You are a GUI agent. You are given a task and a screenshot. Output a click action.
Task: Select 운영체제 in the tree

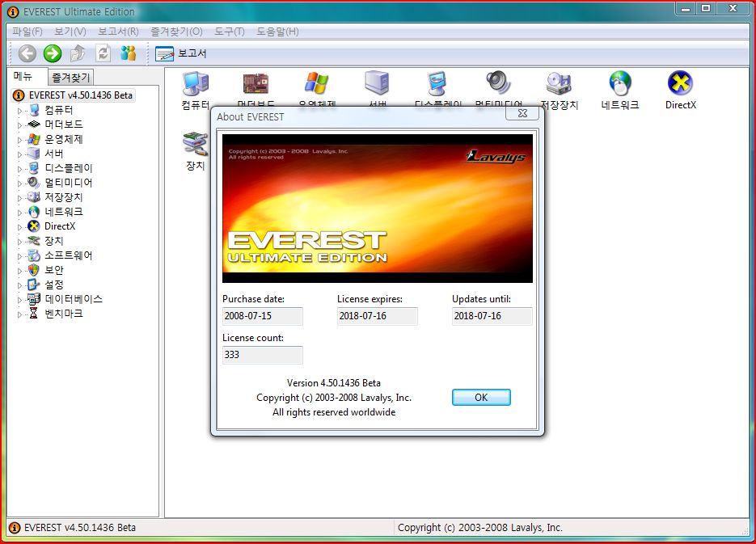point(64,139)
